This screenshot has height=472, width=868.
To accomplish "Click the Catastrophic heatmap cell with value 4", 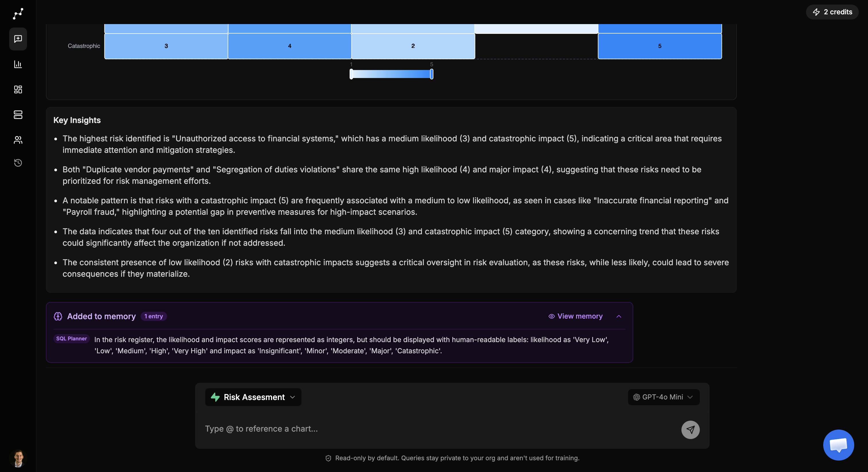I will pos(289,46).
